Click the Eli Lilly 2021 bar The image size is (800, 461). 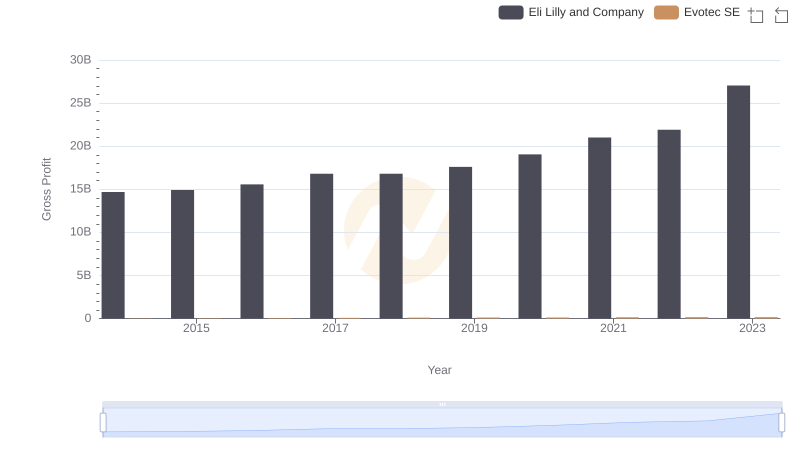(599, 228)
